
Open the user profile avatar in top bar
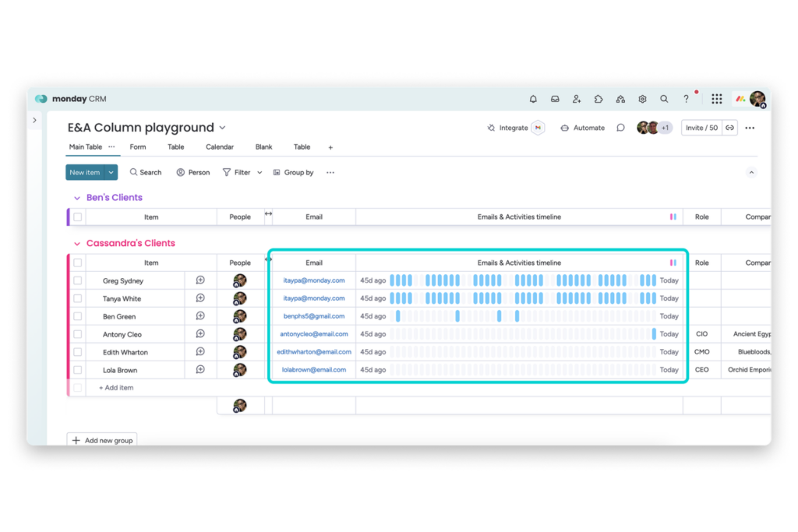tap(757, 99)
